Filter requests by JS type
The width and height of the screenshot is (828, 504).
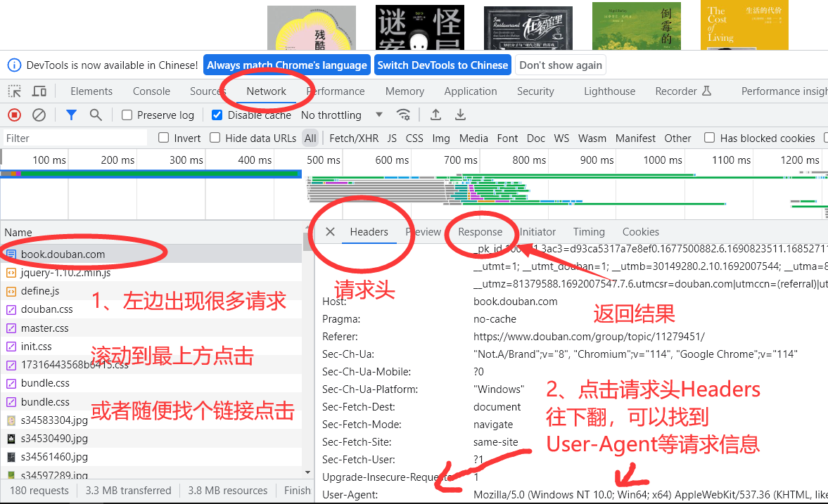point(392,138)
